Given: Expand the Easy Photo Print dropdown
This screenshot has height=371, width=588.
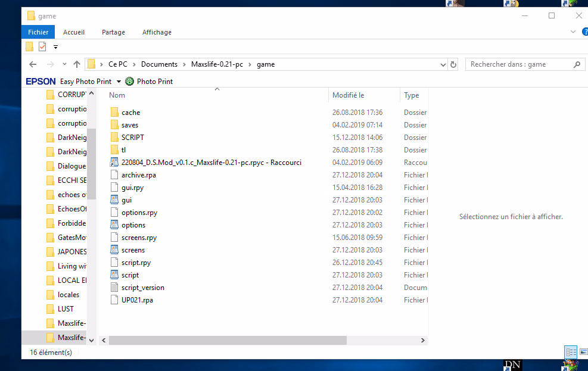Looking at the screenshot, I should coord(119,82).
